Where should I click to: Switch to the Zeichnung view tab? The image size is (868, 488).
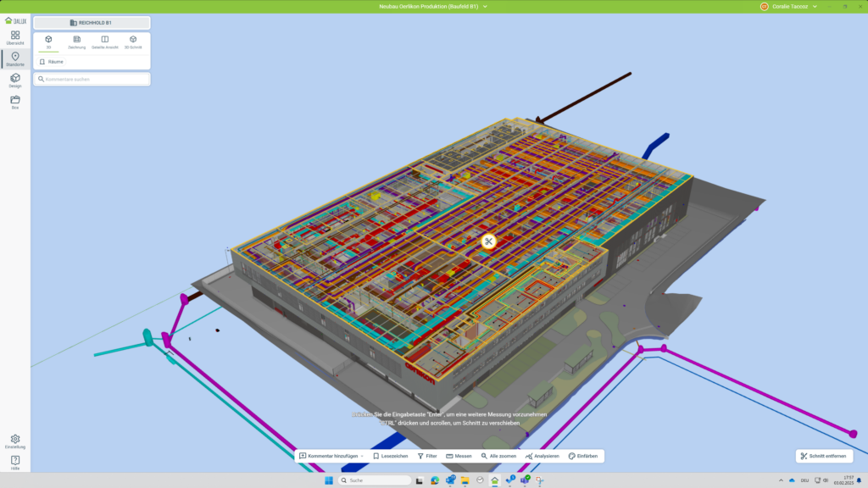(x=76, y=42)
